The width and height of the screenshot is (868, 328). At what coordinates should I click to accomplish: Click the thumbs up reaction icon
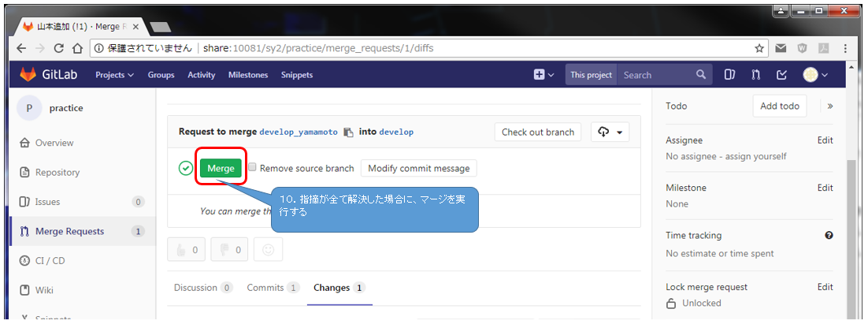point(187,250)
